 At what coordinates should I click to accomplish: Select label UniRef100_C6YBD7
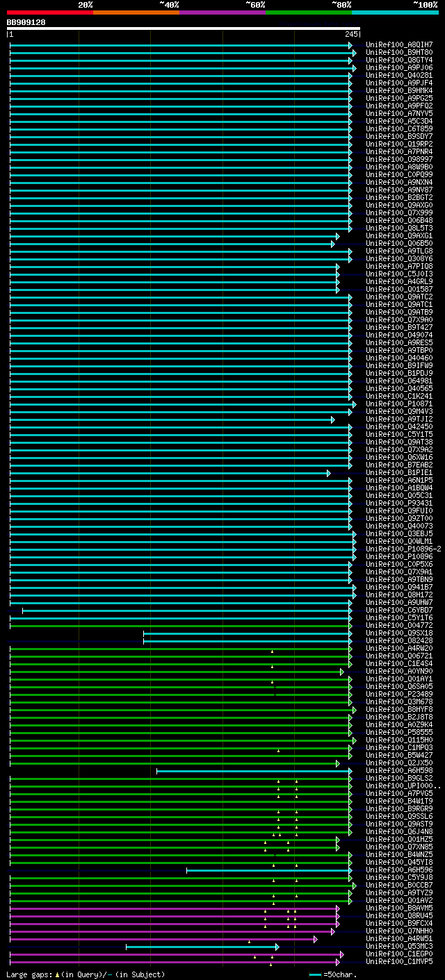(x=399, y=610)
